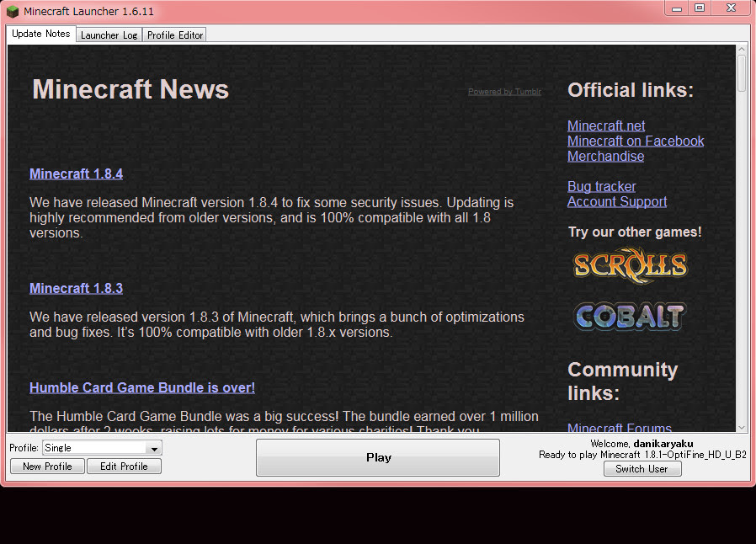756x544 pixels.
Task: Click the Community links heading
Action: coord(623,381)
